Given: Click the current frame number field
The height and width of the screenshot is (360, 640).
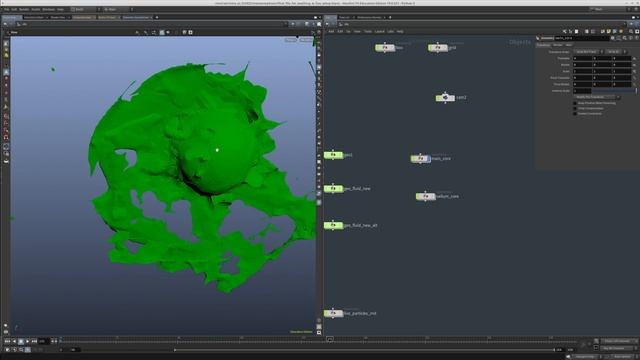Looking at the screenshot, I should [x=44, y=341].
